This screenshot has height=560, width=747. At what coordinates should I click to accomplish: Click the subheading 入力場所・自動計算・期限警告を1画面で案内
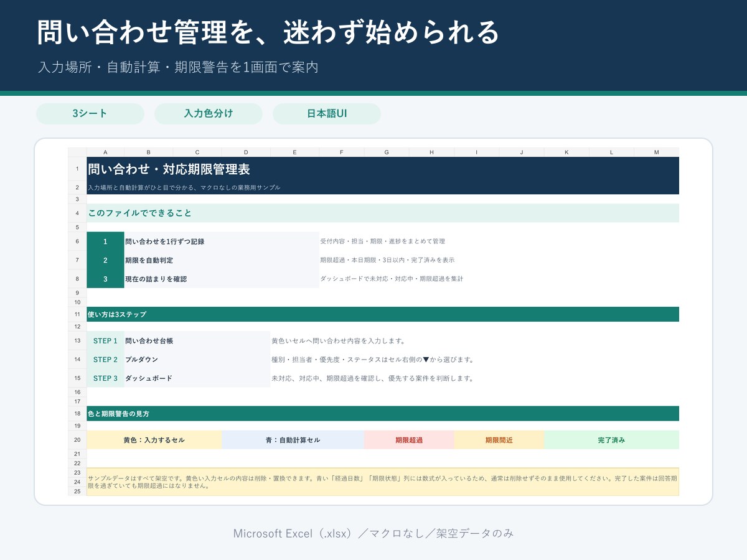pos(178,67)
